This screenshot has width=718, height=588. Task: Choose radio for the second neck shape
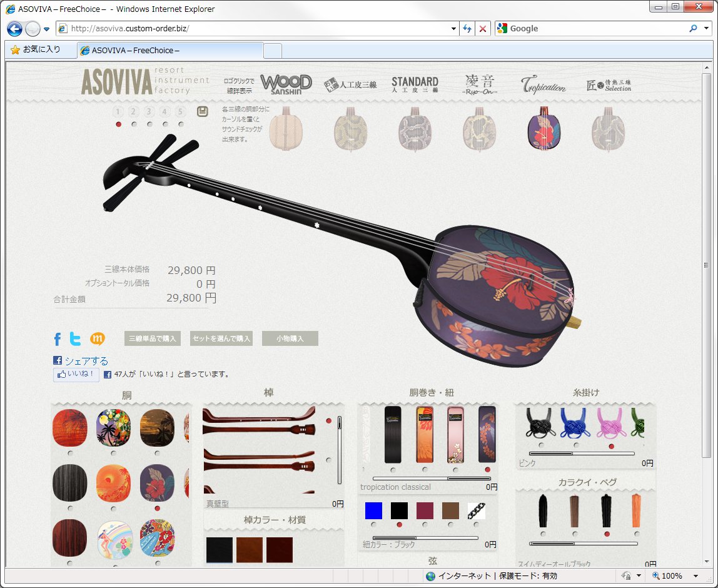coord(329,460)
